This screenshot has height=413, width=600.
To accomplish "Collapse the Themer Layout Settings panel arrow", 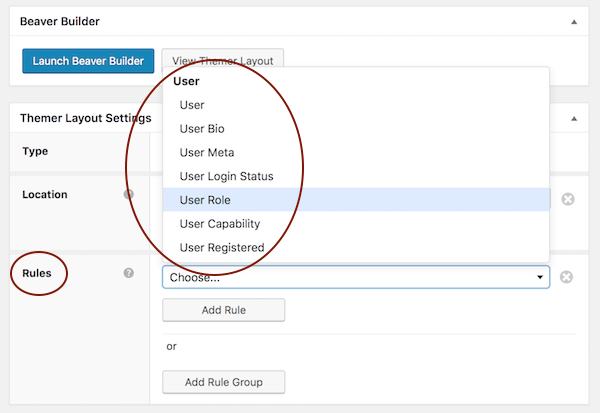I will [574, 118].
